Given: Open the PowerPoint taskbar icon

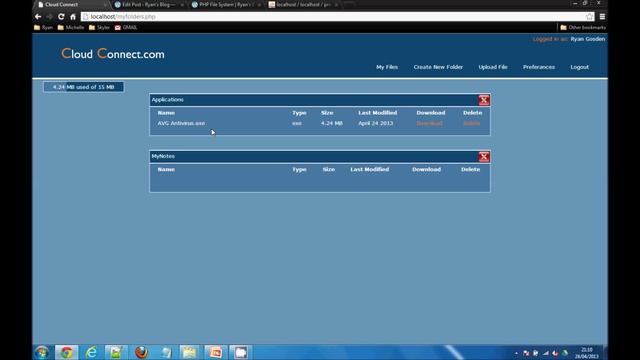Looking at the screenshot, I should (x=216, y=353).
